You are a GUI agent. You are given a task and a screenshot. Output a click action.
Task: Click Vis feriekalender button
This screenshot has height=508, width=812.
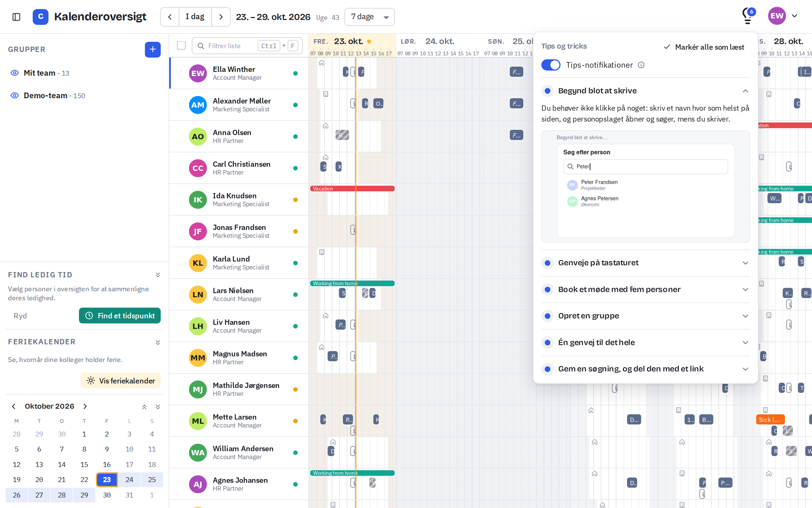(x=121, y=380)
